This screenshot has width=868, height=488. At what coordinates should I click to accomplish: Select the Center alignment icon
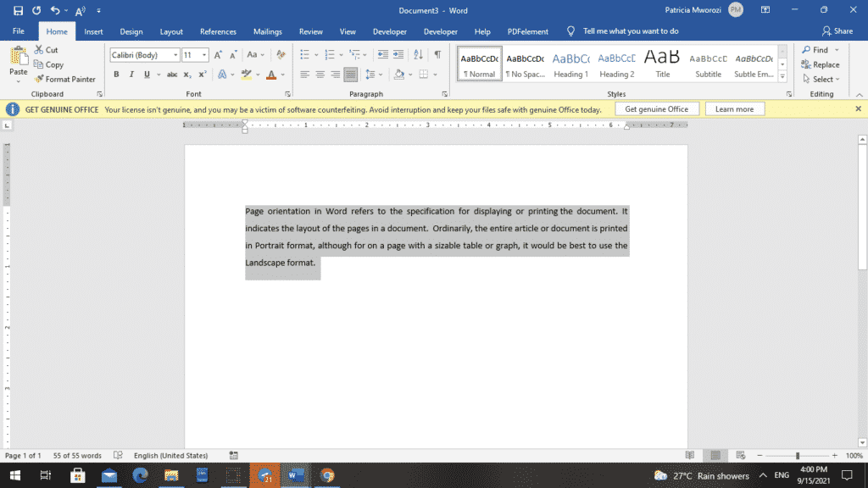pos(320,74)
